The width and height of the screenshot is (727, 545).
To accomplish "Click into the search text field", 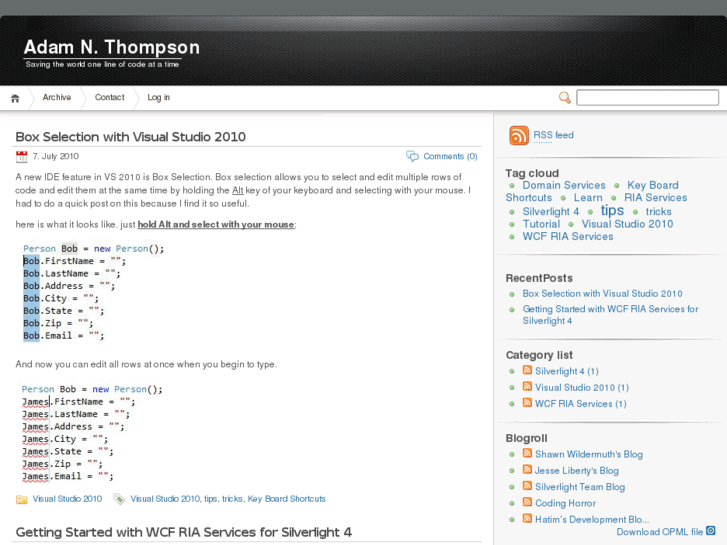I will [647, 97].
